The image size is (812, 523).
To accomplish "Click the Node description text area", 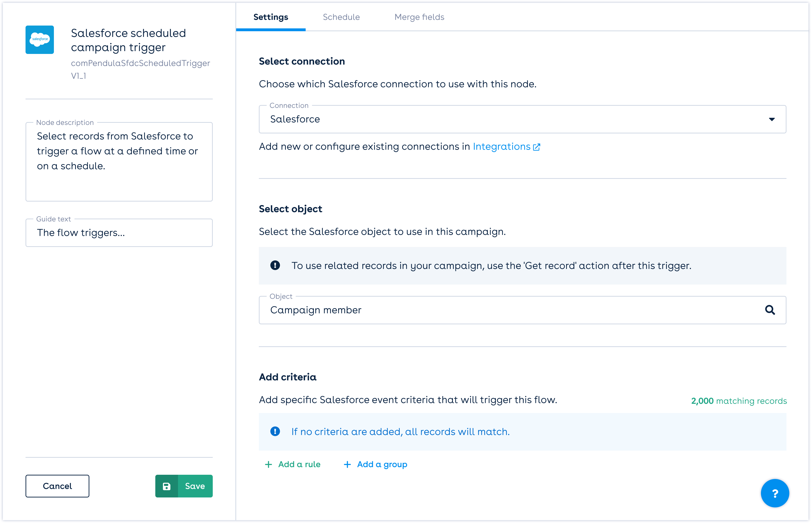I will pos(119,161).
